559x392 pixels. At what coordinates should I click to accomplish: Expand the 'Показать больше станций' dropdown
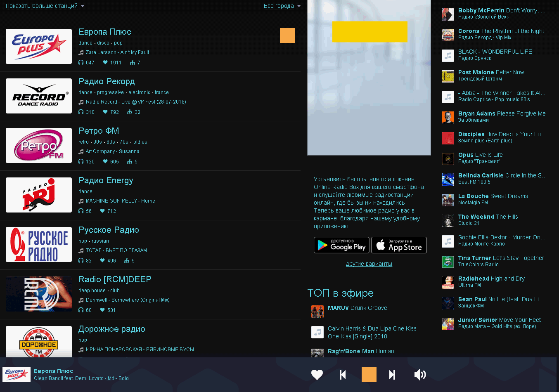pos(45,6)
